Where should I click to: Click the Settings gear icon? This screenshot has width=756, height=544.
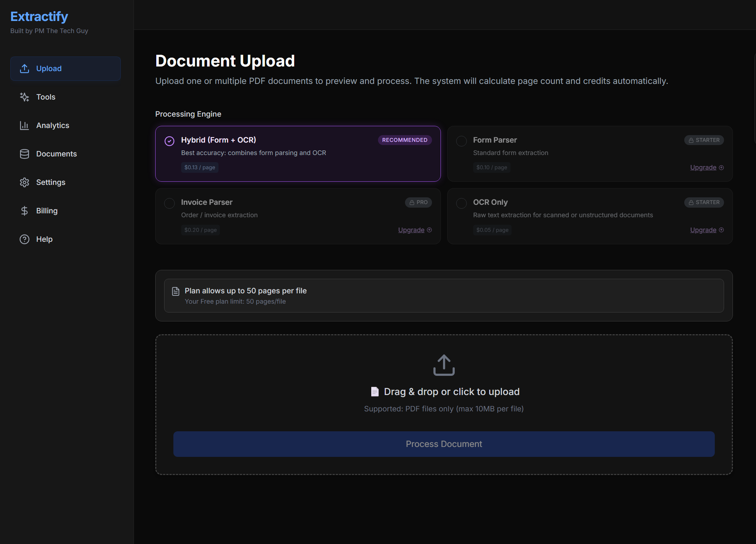coord(24,182)
